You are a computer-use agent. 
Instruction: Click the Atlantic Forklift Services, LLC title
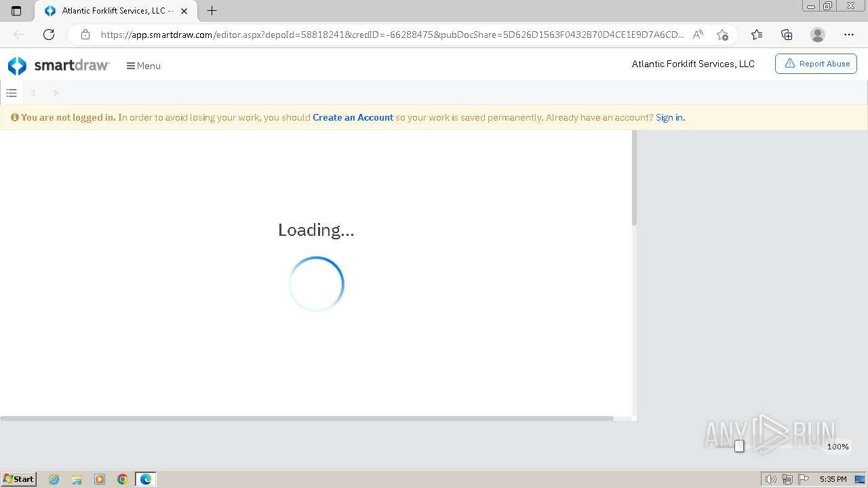point(693,64)
